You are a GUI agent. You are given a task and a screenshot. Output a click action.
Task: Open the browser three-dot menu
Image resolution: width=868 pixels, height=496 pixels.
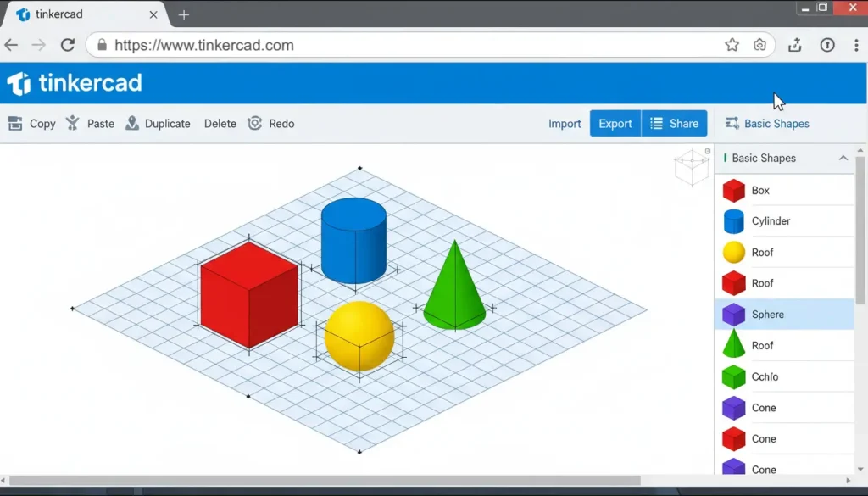(x=857, y=45)
